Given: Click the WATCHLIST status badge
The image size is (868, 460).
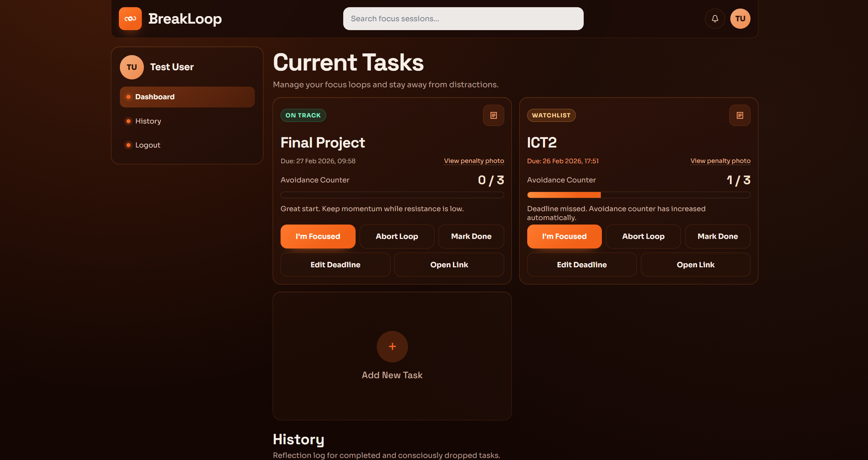Looking at the screenshot, I should tap(551, 115).
